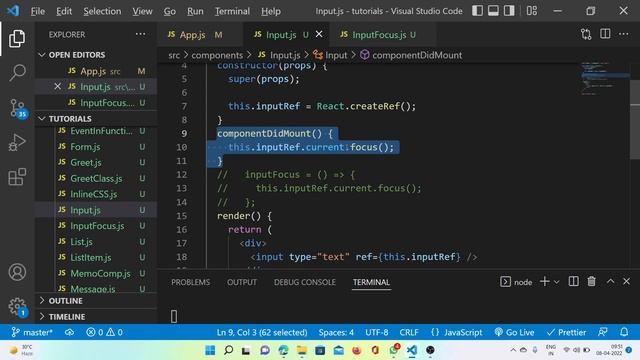Viewport: 640px width, 360px height.
Task: Maximize the panel with up chevron
Action: click(x=610, y=281)
